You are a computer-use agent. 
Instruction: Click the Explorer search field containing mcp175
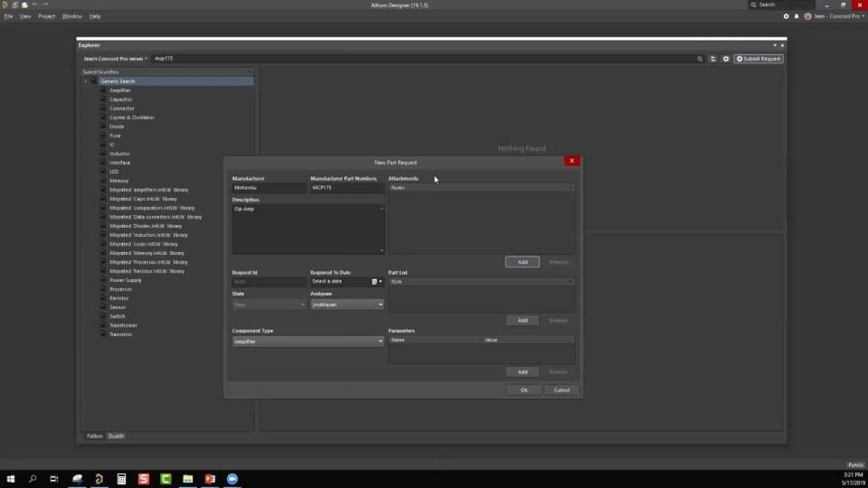[423, 59]
